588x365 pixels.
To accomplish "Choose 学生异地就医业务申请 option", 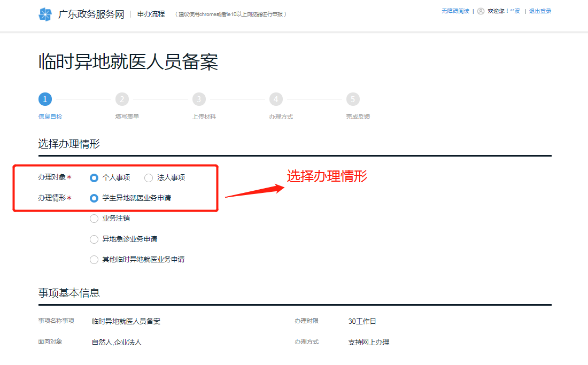I will point(94,198).
